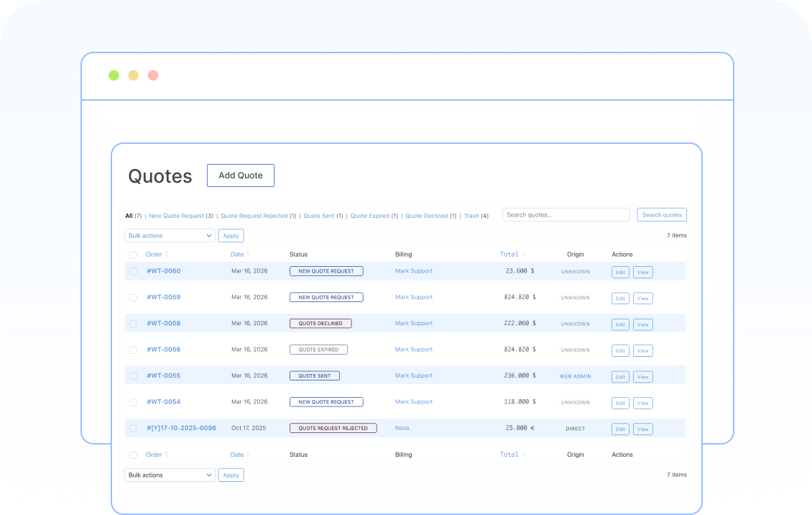The height and width of the screenshot is (515, 812).
Task: Open the Trash filter
Action: pos(471,216)
